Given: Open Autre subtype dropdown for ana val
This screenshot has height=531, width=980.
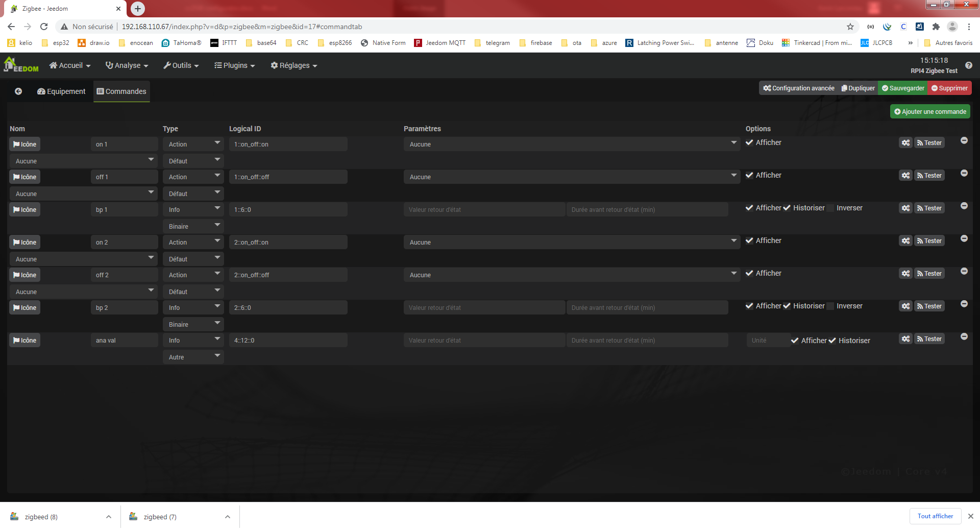Looking at the screenshot, I should (193, 357).
